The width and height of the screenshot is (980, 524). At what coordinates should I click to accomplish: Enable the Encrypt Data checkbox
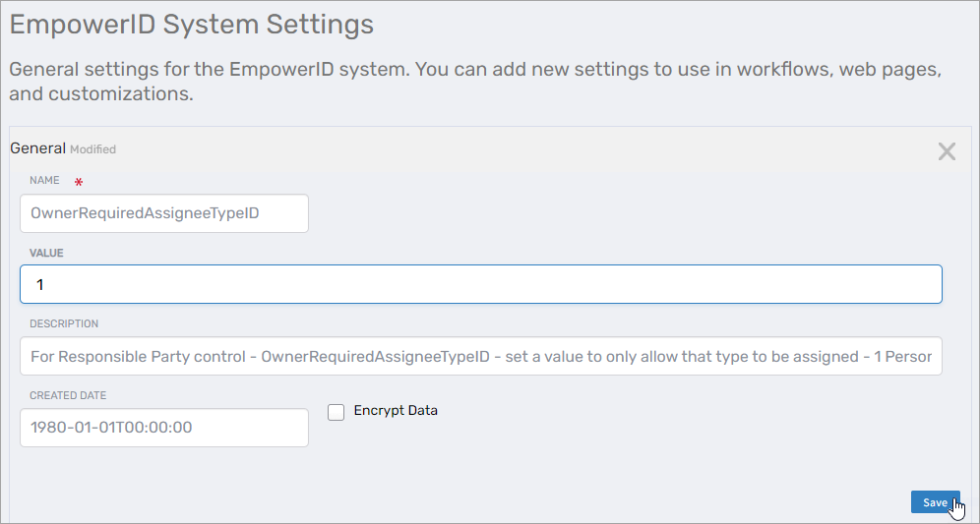tap(336, 412)
